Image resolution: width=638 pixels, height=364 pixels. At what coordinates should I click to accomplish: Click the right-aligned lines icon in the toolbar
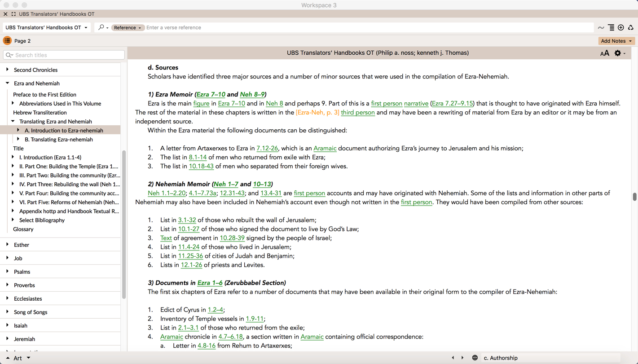click(611, 28)
